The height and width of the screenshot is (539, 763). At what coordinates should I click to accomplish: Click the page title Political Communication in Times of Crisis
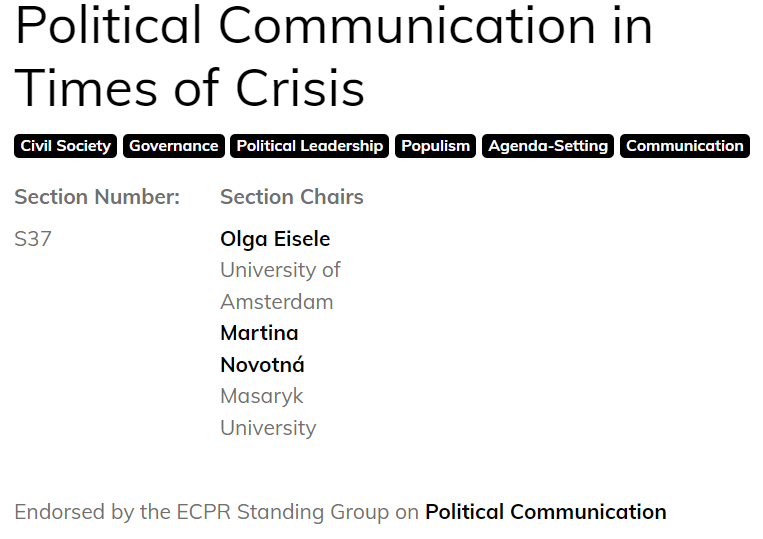333,56
